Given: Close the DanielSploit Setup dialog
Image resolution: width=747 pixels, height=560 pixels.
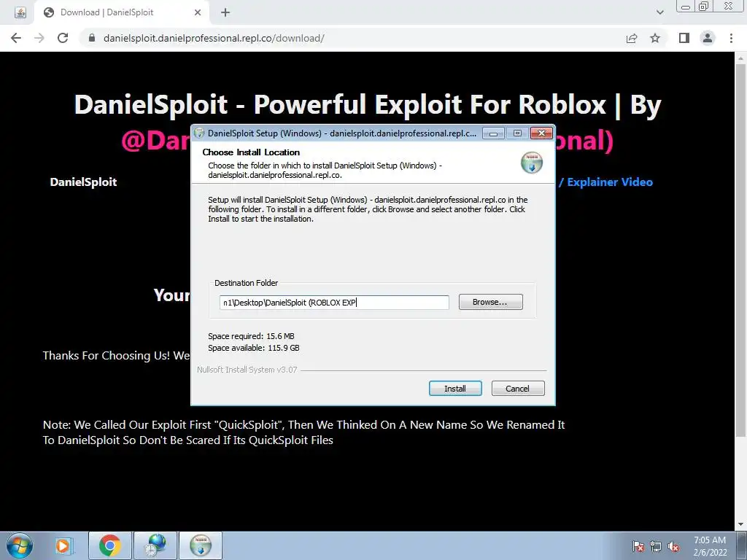Looking at the screenshot, I should [x=541, y=133].
